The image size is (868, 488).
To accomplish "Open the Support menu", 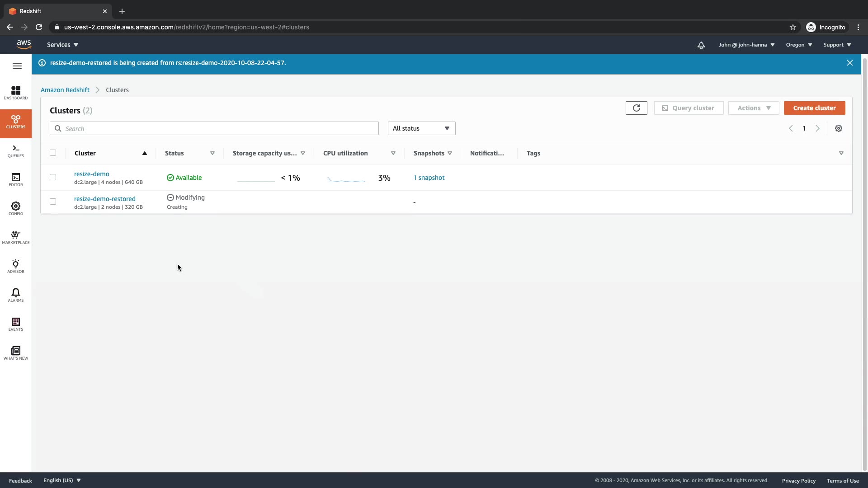I will click(x=837, y=45).
